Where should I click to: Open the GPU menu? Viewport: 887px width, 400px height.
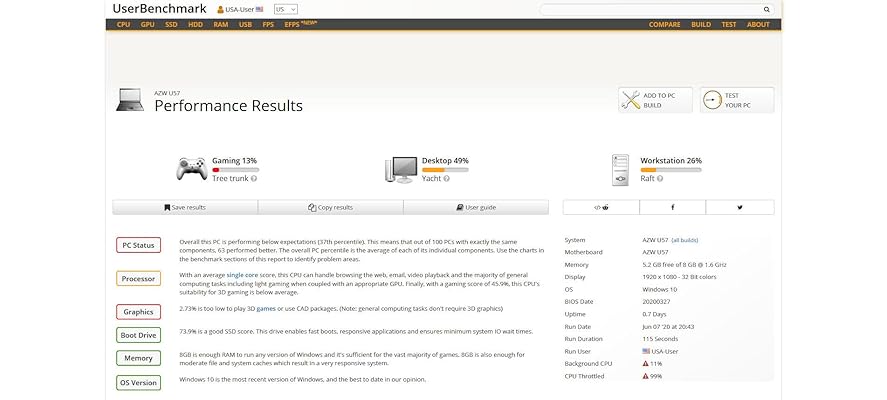[148, 25]
